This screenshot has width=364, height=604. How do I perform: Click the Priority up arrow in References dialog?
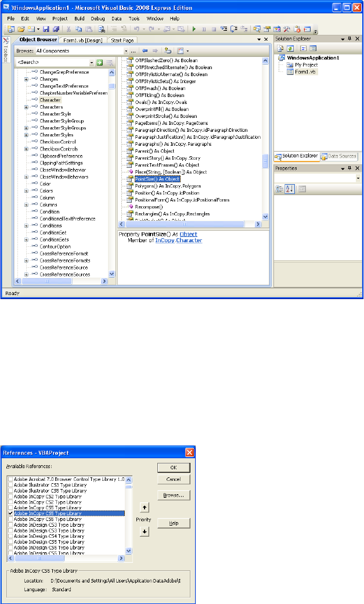tap(145, 508)
